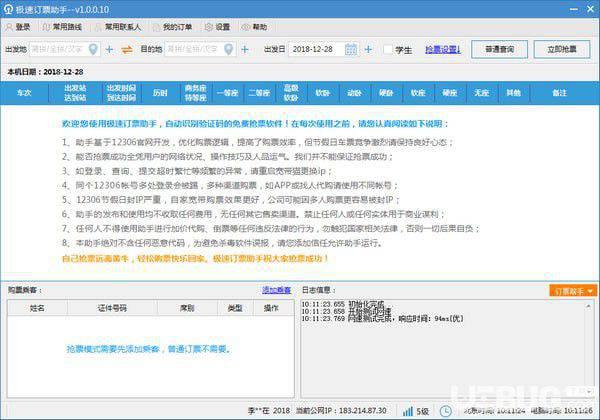Click the 一等座 column header

pyautogui.click(x=227, y=93)
